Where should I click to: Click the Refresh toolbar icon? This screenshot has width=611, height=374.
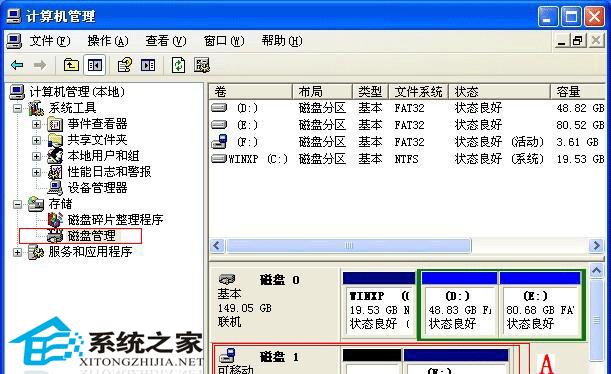(x=178, y=65)
